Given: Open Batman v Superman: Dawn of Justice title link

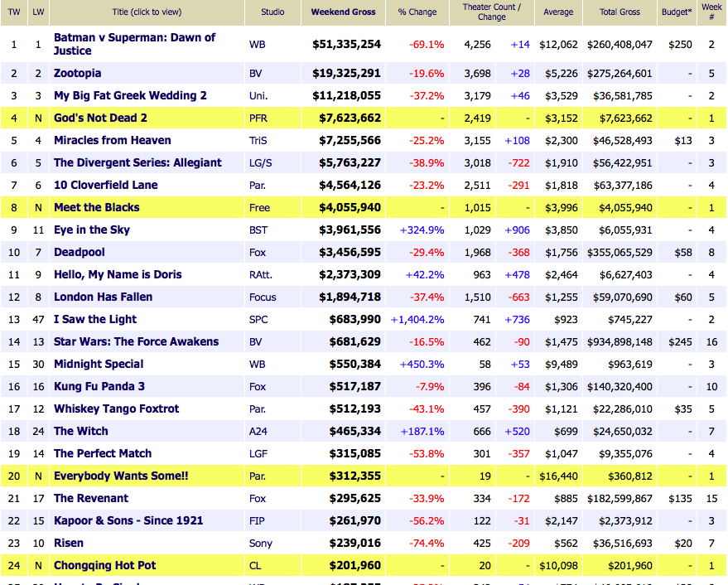Looking at the screenshot, I should tap(134, 44).
